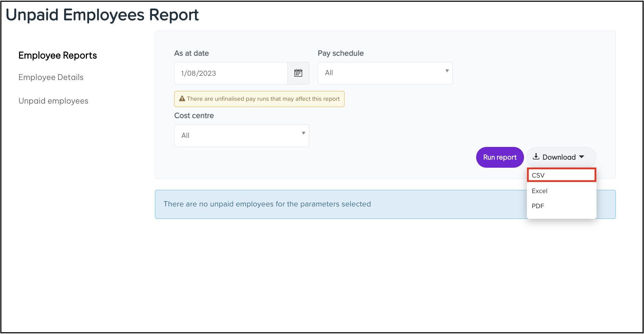
Task: Click the caret arrow beside Download
Action: [x=581, y=157]
